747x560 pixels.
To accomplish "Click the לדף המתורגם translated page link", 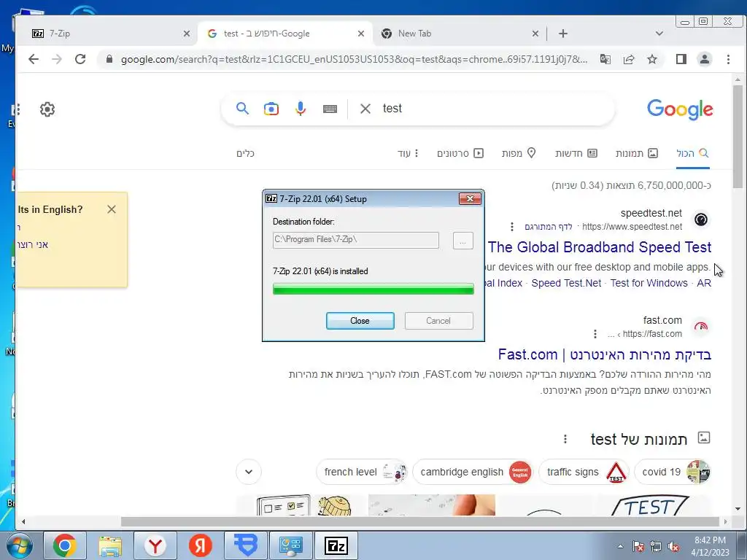I will [549, 227].
